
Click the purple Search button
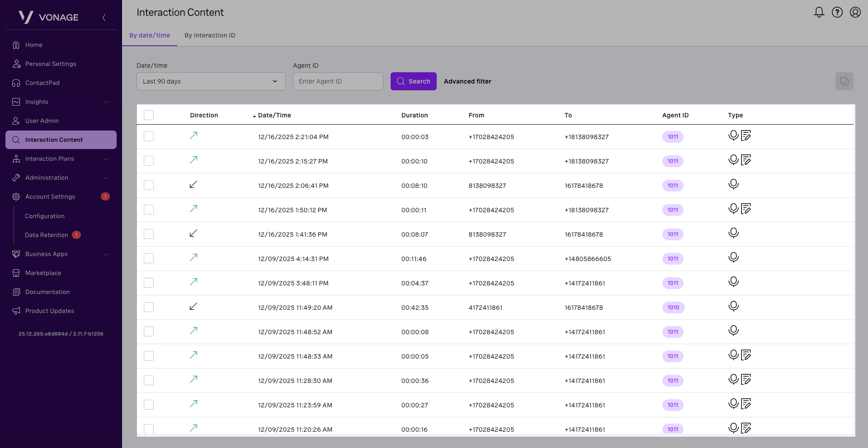tap(413, 81)
